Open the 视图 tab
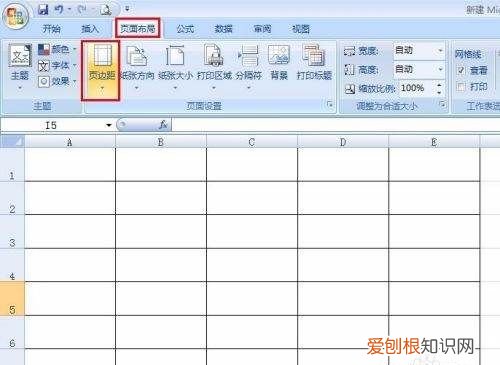 (301, 29)
